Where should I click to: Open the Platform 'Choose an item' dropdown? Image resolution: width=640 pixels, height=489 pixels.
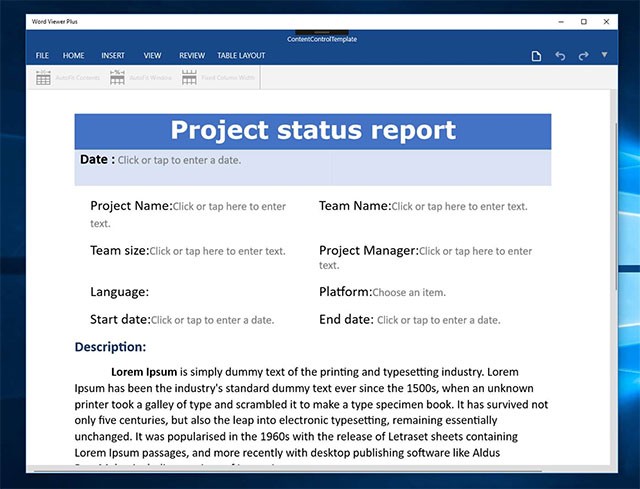[409, 292]
